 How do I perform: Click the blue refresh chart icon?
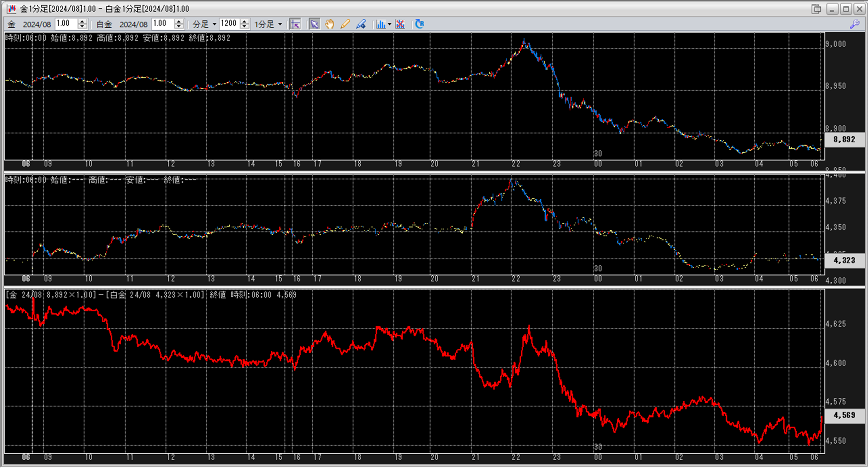pos(420,24)
